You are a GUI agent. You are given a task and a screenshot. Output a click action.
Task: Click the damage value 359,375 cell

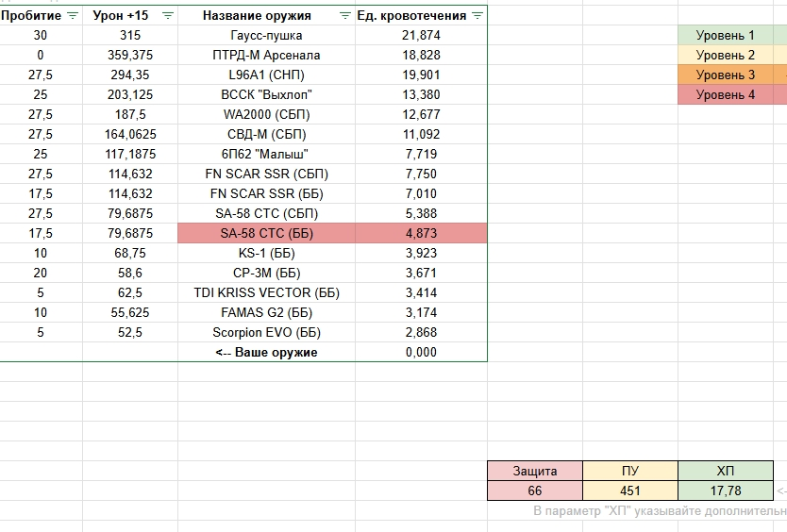pos(130,56)
